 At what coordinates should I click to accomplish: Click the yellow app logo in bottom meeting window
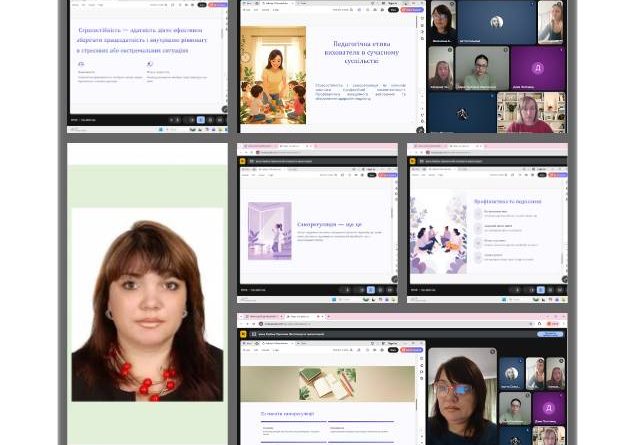243,334
